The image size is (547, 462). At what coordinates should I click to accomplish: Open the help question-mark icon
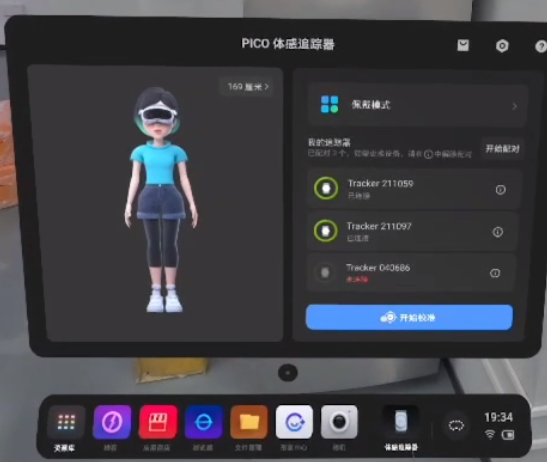(x=541, y=46)
